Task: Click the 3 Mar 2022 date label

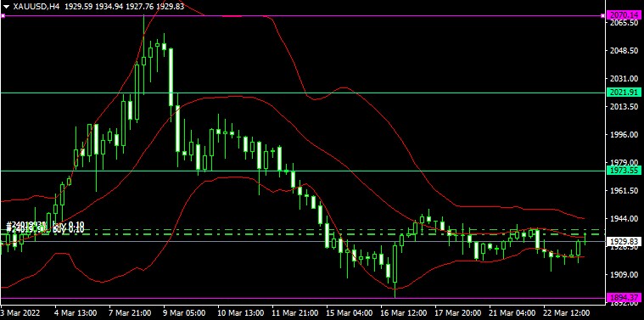Action: 20,312
